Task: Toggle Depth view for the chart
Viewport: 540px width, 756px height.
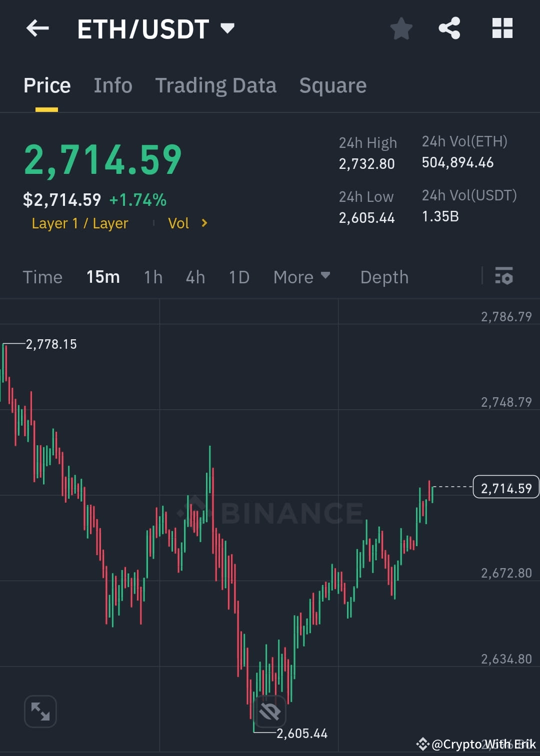Action: coord(384,277)
